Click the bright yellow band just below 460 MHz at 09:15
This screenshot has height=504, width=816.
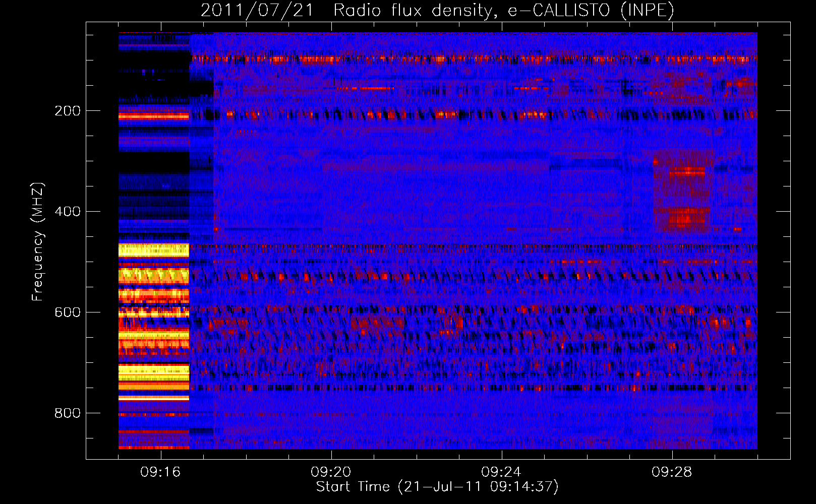pos(154,250)
